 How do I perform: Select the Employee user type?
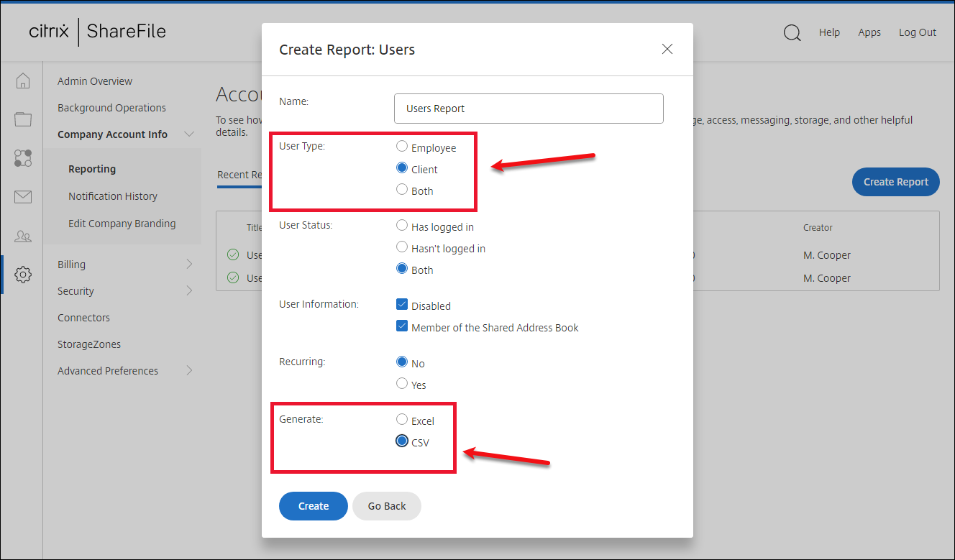coord(402,147)
